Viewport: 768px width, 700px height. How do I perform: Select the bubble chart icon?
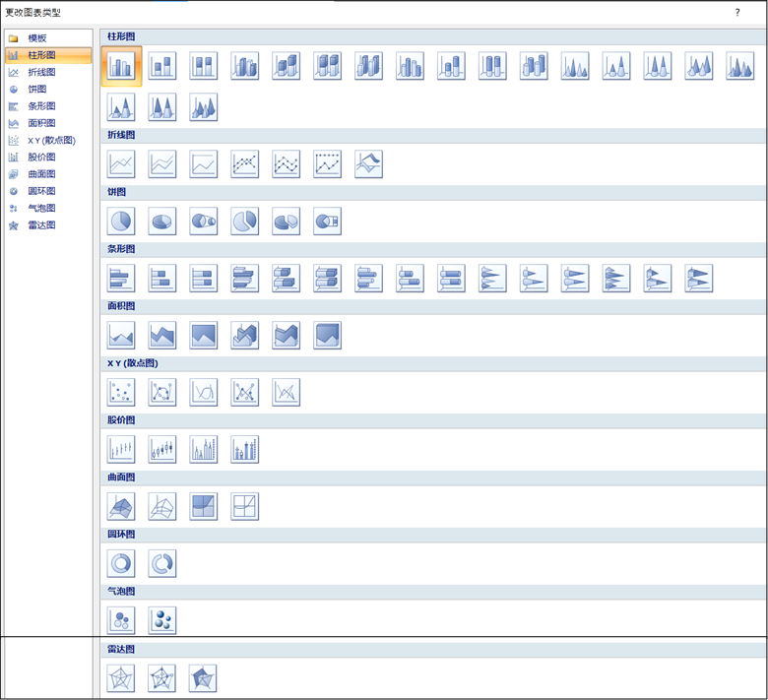pos(121,620)
